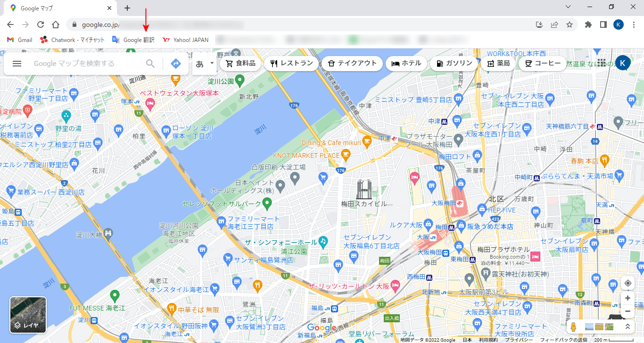Screen dimensions: 644x343
Task: Show my current location on map
Action: coord(627,283)
